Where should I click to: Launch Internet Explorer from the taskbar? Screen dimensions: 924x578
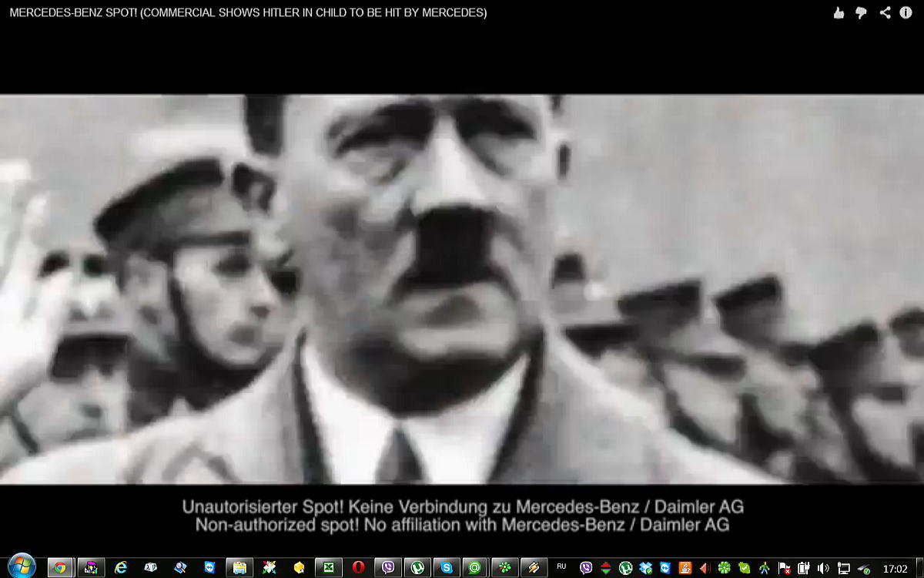tap(121, 568)
